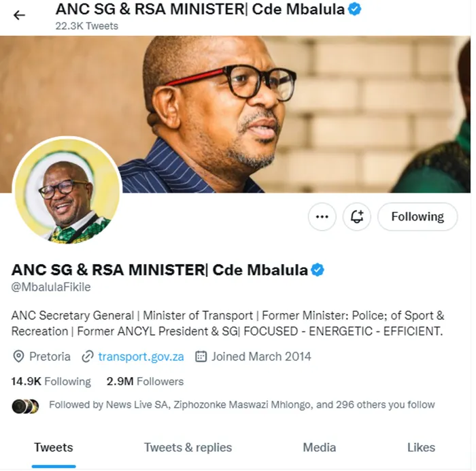Image resolution: width=476 pixels, height=471 pixels.
Task: Open the three-dots more options menu
Action: click(x=322, y=217)
